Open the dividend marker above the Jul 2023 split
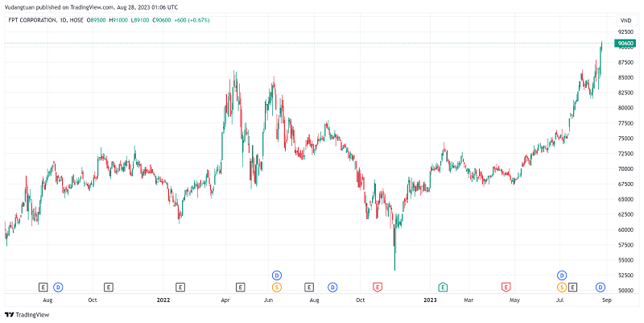The image size is (644, 323). (561, 275)
